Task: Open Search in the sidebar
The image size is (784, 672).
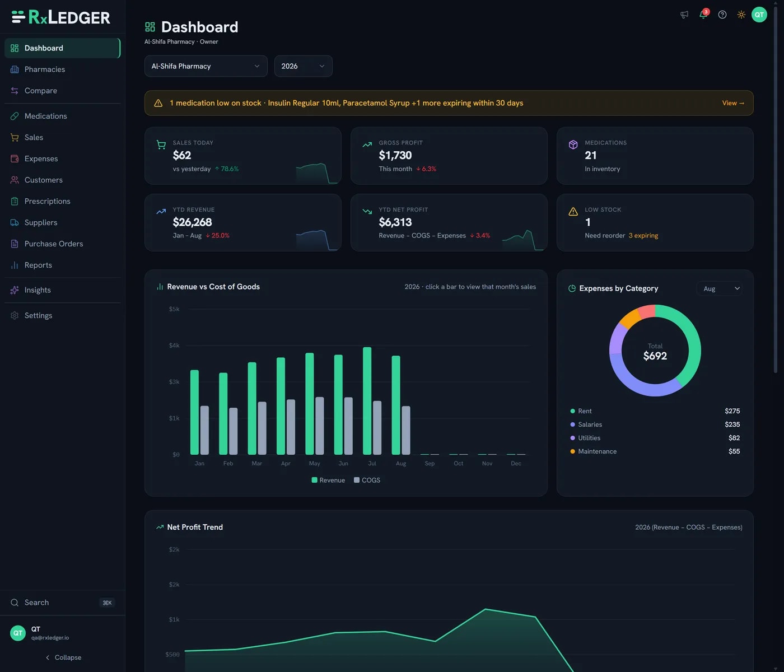Action: point(62,603)
